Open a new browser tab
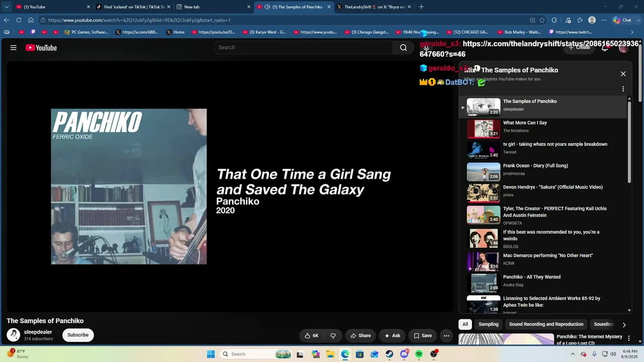Screen dimensions: 644x362 coord(421,7)
